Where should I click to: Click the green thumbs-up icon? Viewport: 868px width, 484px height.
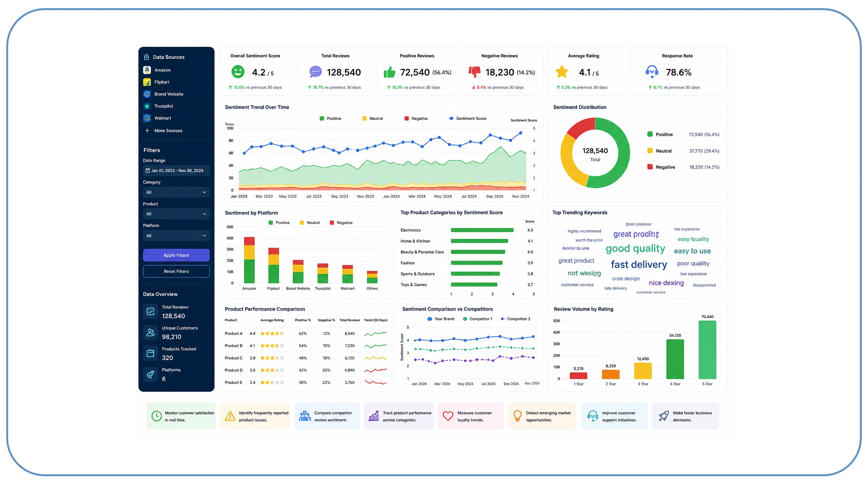pos(389,72)
